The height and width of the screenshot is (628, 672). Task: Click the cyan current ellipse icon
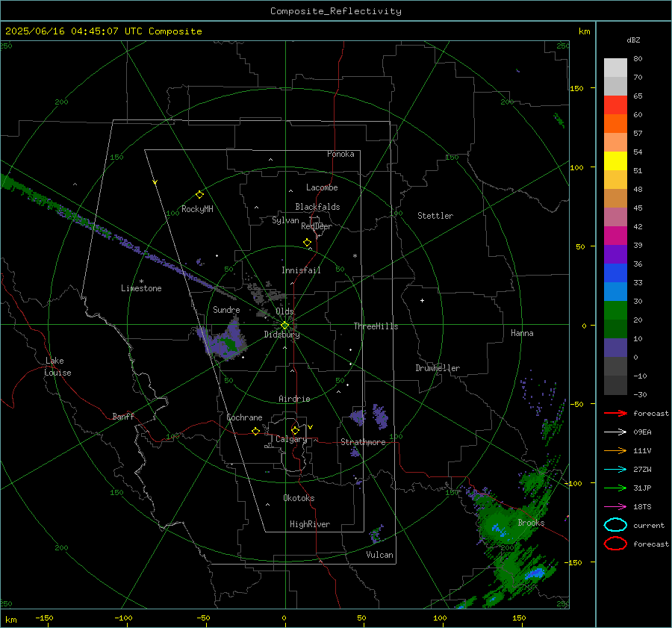tap(615, 525)
